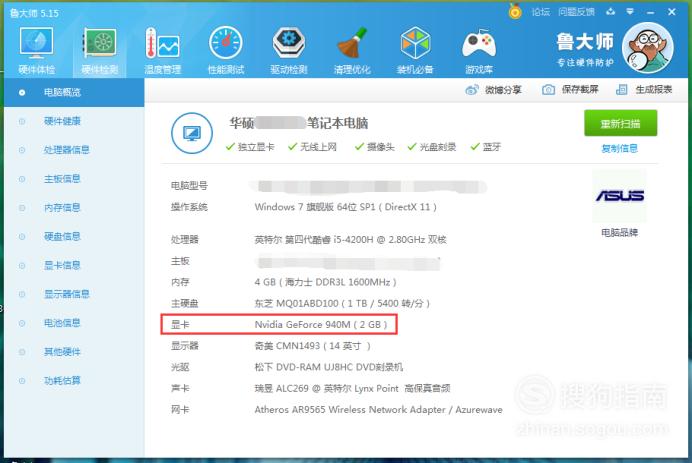Viewport: 692px width, 463px height.
Task: Click the 东芝 MQ01ABD100 hard disk value
Action: pos(342,304)
